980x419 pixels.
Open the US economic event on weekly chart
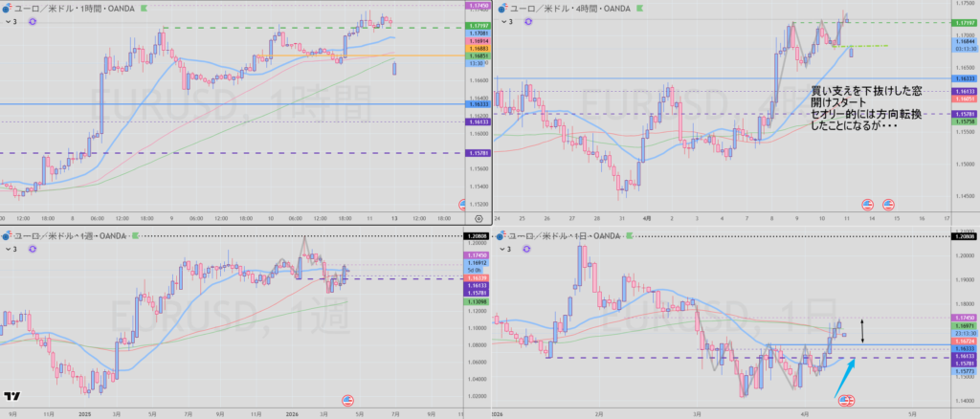click(348, 399)
